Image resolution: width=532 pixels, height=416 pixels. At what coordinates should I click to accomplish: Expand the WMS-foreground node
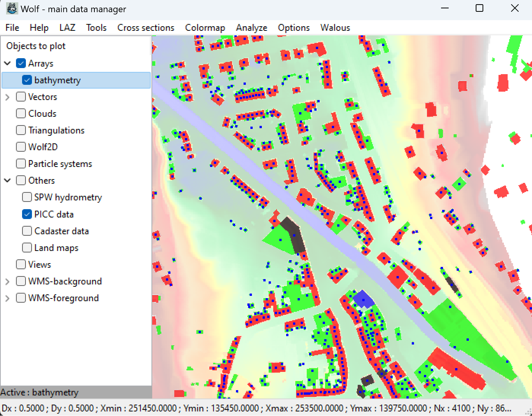click(8, 298)
